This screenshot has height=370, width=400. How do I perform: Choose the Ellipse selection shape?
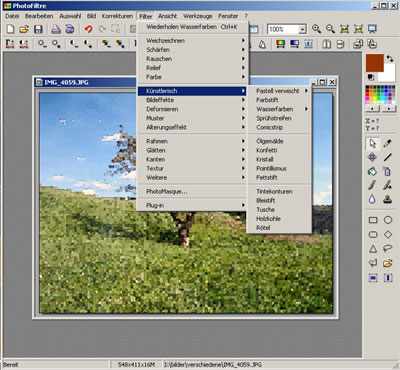coord(388,220)
